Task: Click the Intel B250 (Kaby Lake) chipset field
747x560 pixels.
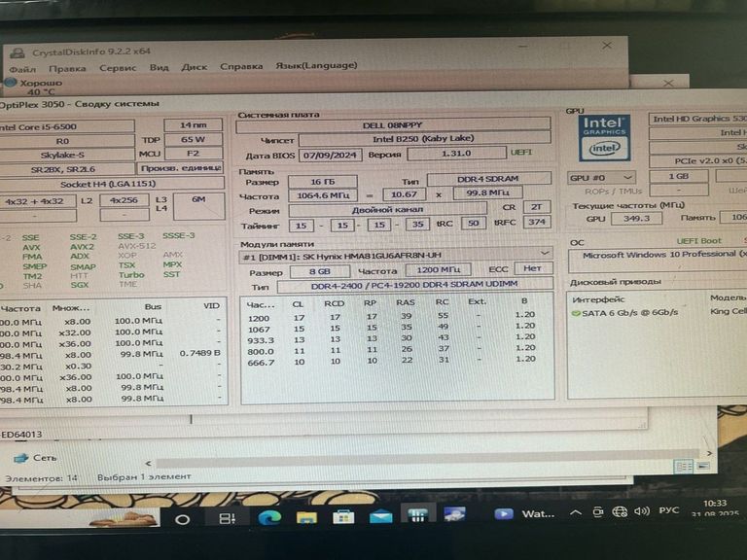Action: tap(424, 139)
